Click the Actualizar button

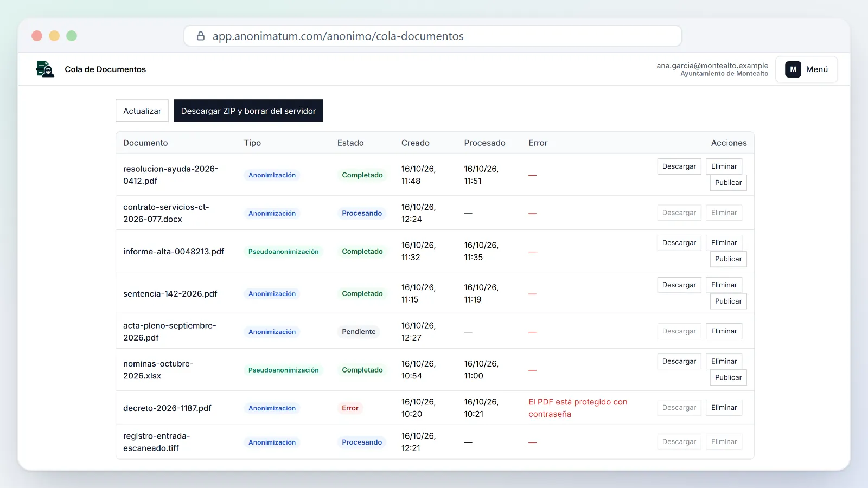142,111
